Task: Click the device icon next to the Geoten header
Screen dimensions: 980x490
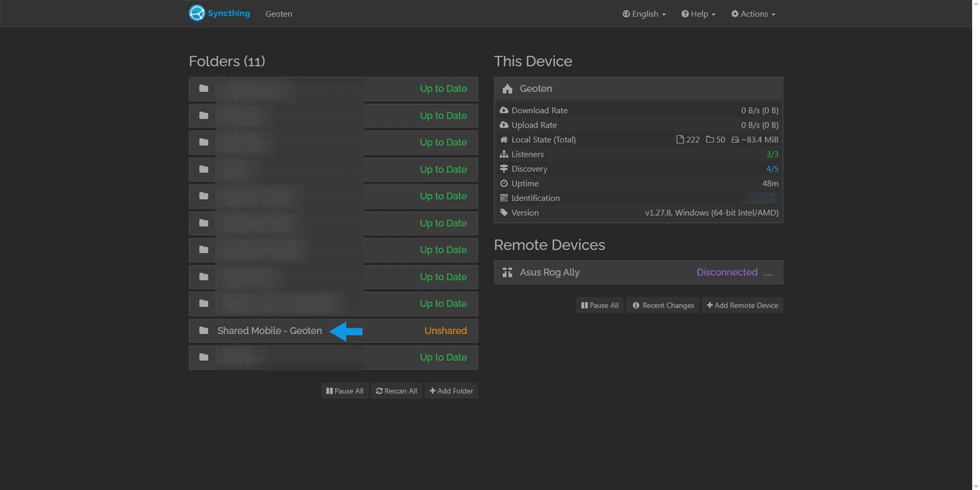Action: coord(507,88)
